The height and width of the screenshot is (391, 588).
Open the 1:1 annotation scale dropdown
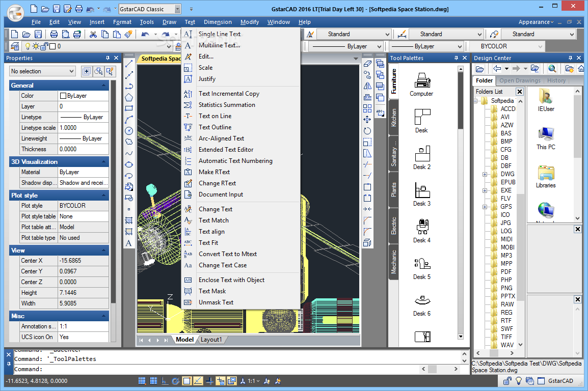254,381
